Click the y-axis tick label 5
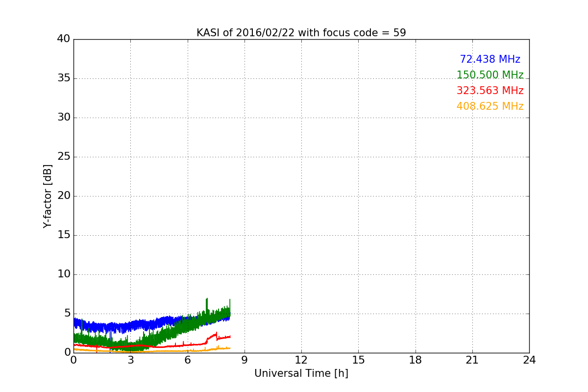 pos(67,314)
